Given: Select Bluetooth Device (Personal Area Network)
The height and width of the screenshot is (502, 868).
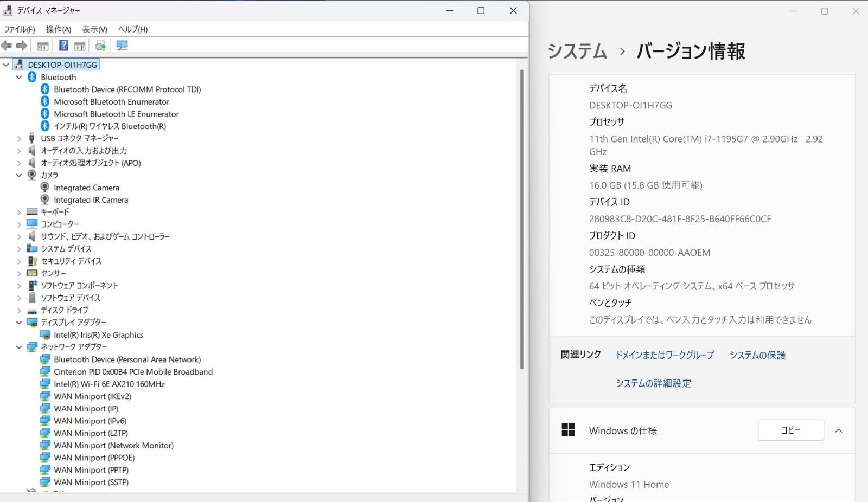Looking at the screenshot, I should click(x=127, y=359).
